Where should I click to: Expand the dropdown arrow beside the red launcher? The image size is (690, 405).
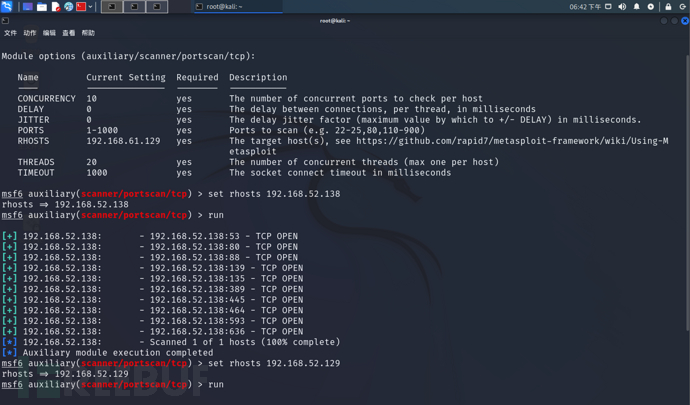tap(91, 7)
